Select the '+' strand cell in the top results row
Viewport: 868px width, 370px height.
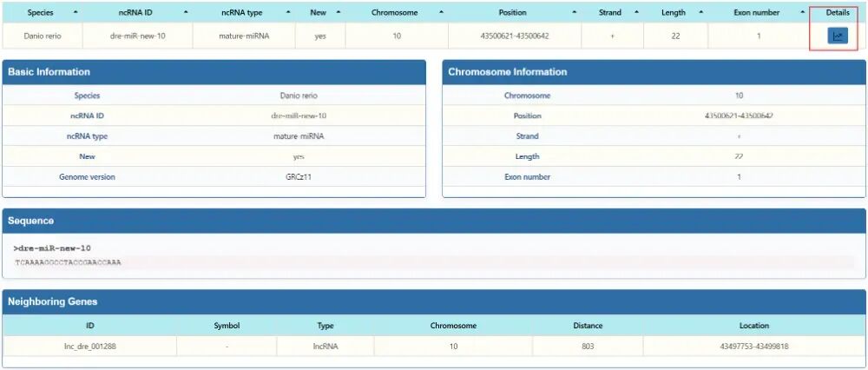coord(612,36)
